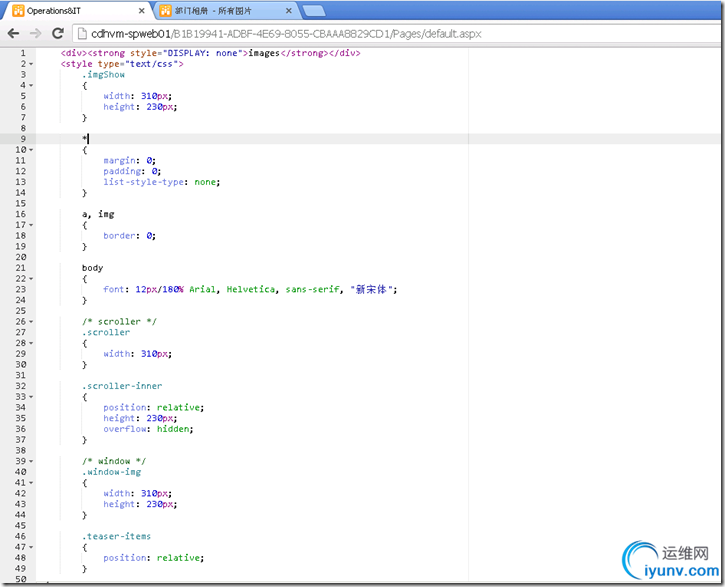Click the browser Back arrow button

coord(15,33)
